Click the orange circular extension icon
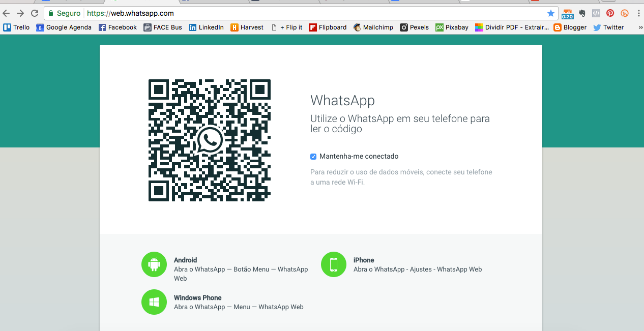 [625, 13]
